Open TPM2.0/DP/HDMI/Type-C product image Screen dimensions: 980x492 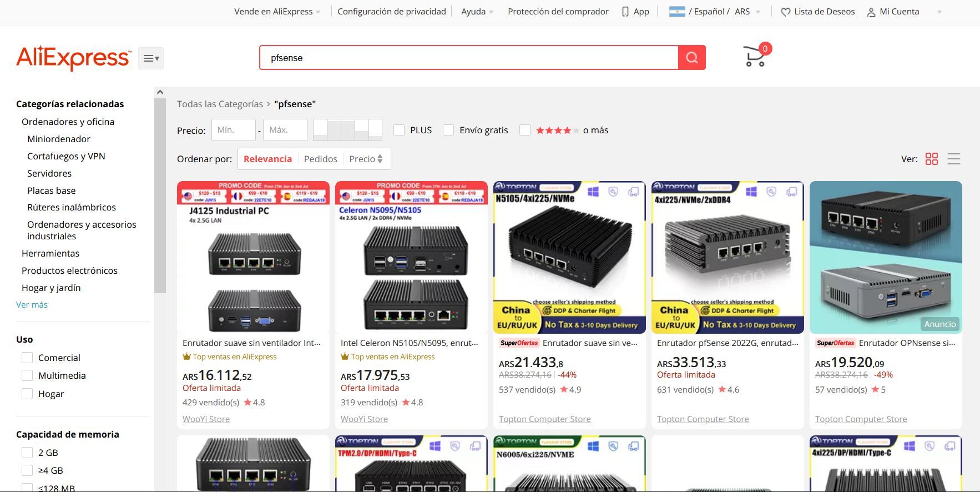pos(411,464)
